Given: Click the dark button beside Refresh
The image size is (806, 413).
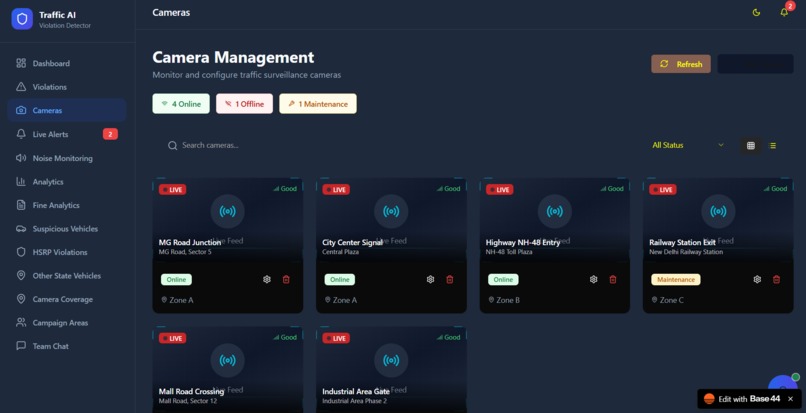Looking at the screenshot, I should click(755, 64).
